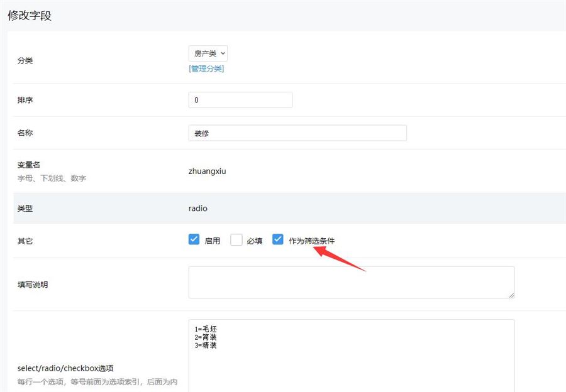
Task: Click the 修改字段 page heading
Action: click(30, 16)
